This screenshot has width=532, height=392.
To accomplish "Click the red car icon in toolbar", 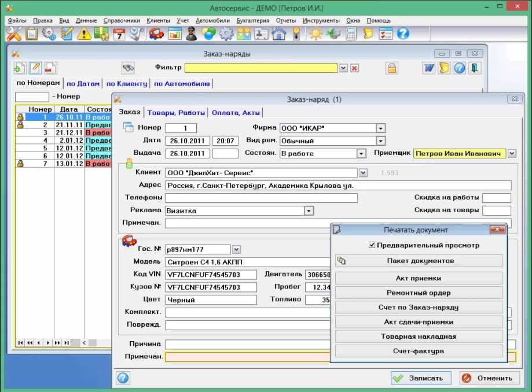I will 156,34.
